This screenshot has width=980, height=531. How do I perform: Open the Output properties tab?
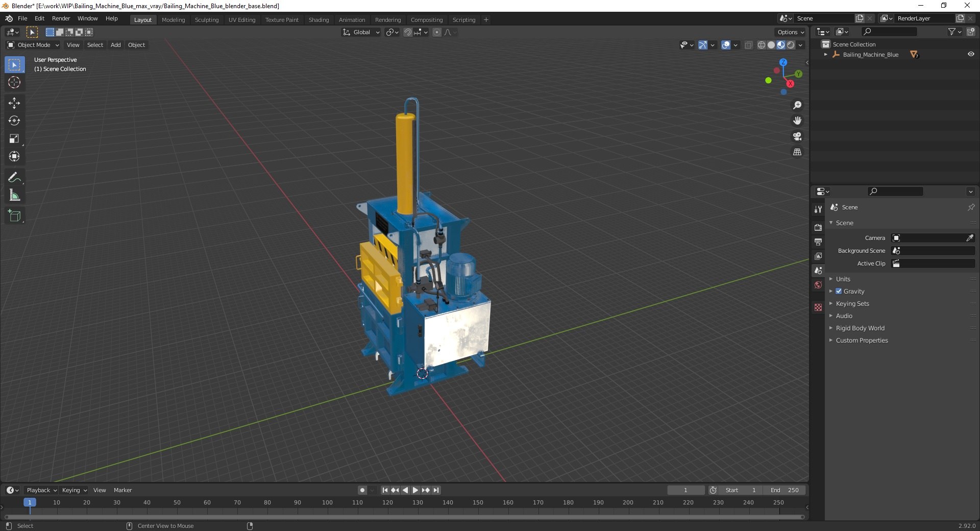point(818,242)
